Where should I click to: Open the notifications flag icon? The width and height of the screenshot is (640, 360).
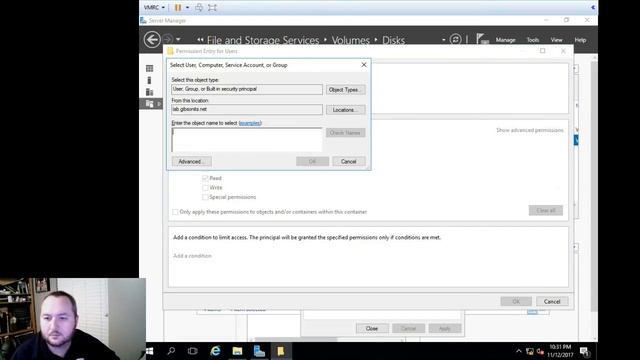click(x=482, y=39)
